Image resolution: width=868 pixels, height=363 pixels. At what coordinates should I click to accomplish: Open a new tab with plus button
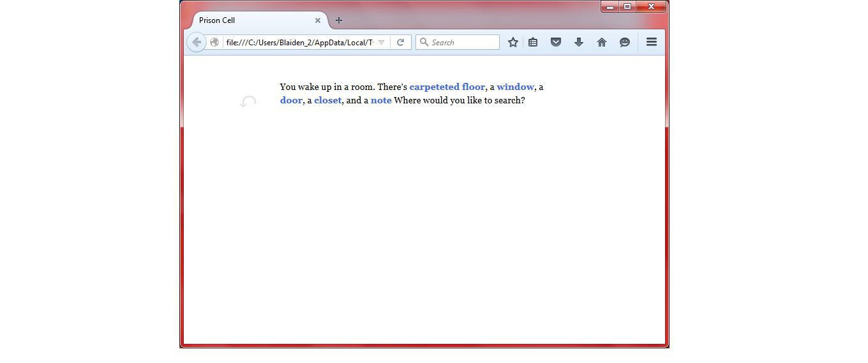point(339,20)
